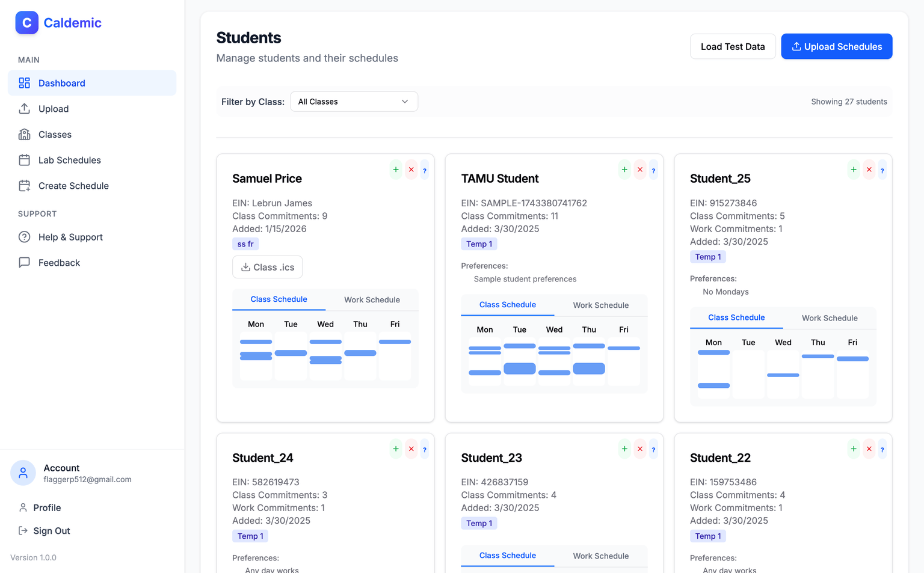Click the question mark icon on Samuel Price card

[x=425, y=170]
